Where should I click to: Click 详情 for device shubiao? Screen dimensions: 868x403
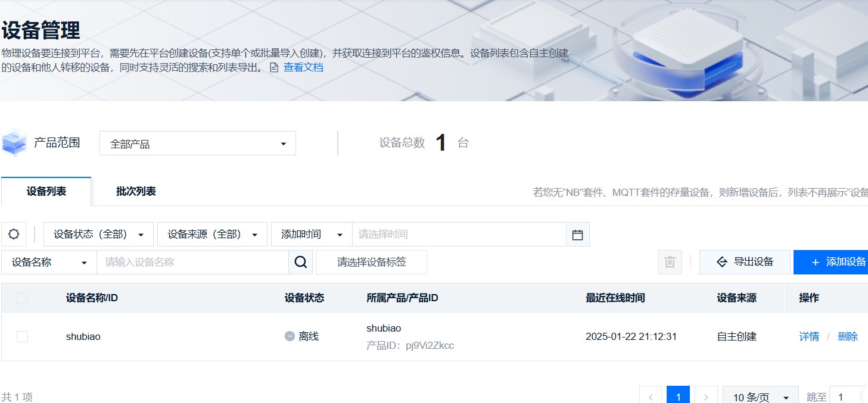pyautogui.click(x=808, y=336)
